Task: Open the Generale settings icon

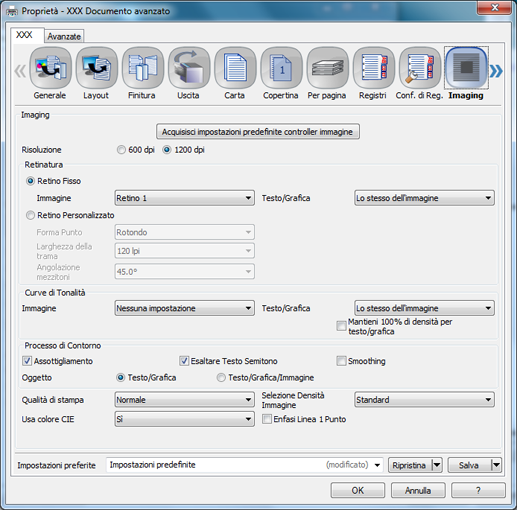Action: coord(50,68)
